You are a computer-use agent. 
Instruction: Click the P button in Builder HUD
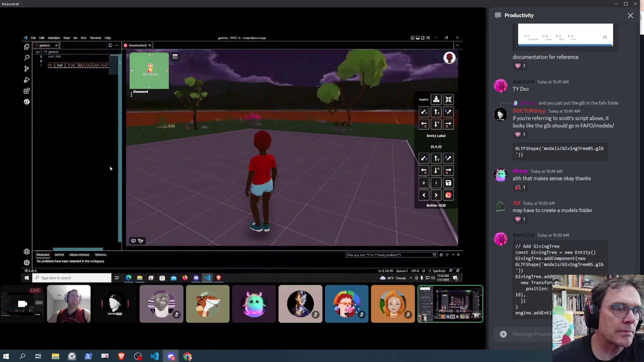coord(424,183)
